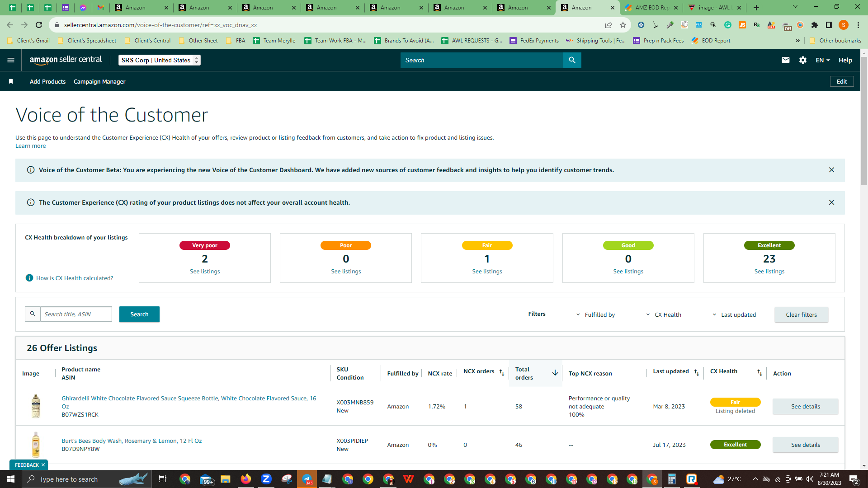This screenshot has width=868, height=488.
Task: Open the browser extensions puzzle icon
Action: 815,25
